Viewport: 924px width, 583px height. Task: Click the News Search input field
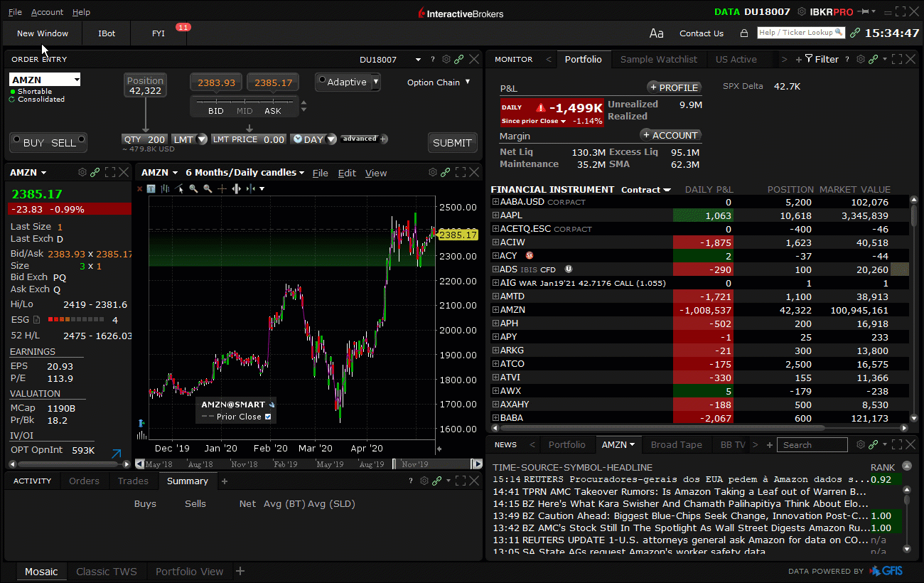812,444
